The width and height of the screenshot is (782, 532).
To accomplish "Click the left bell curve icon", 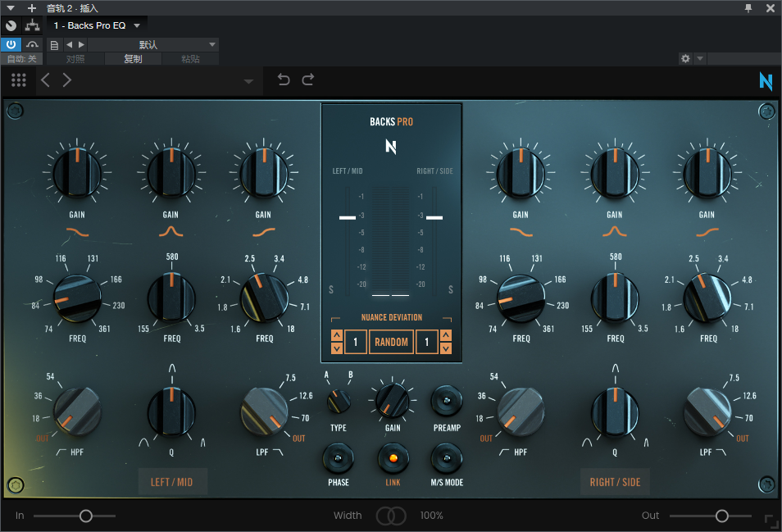I will [171, 231].
